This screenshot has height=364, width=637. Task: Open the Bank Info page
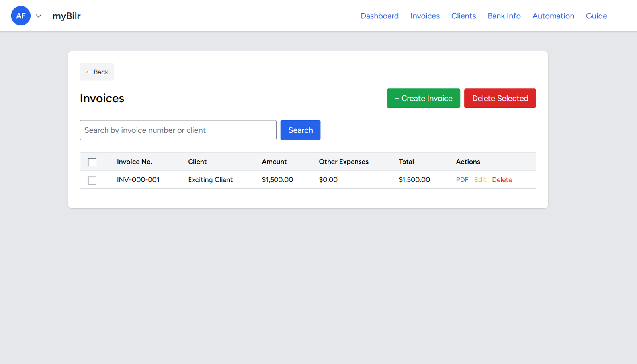click(504, 16)
